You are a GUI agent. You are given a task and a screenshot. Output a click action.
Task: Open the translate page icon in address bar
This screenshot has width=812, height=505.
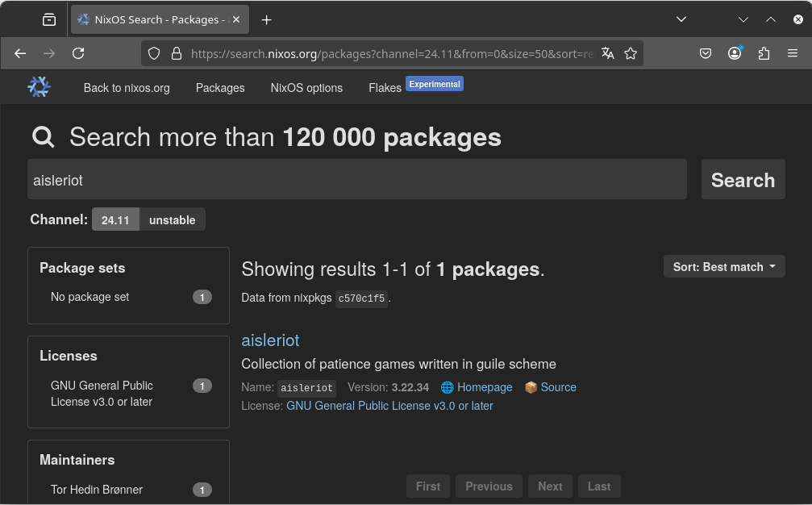click(608, 53)
